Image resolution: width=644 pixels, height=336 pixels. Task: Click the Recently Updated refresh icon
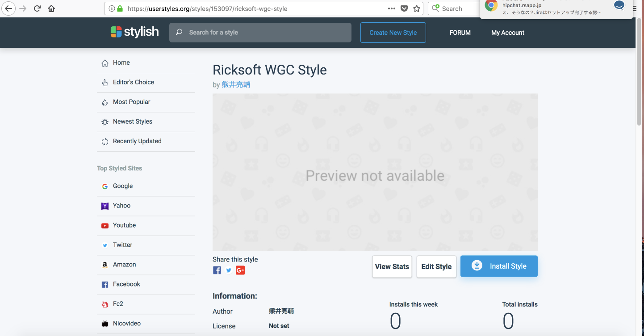click(x=105, y=141)
